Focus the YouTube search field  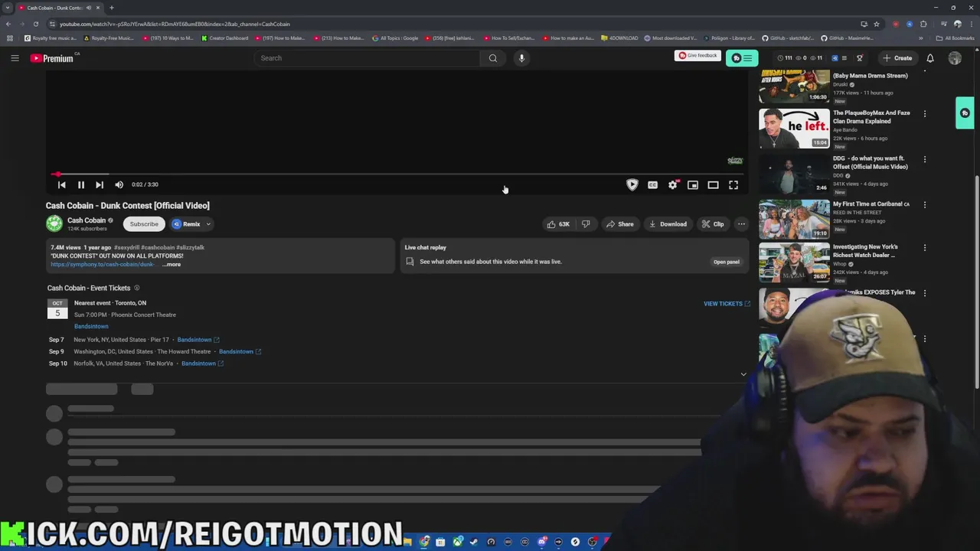point(367,58)
